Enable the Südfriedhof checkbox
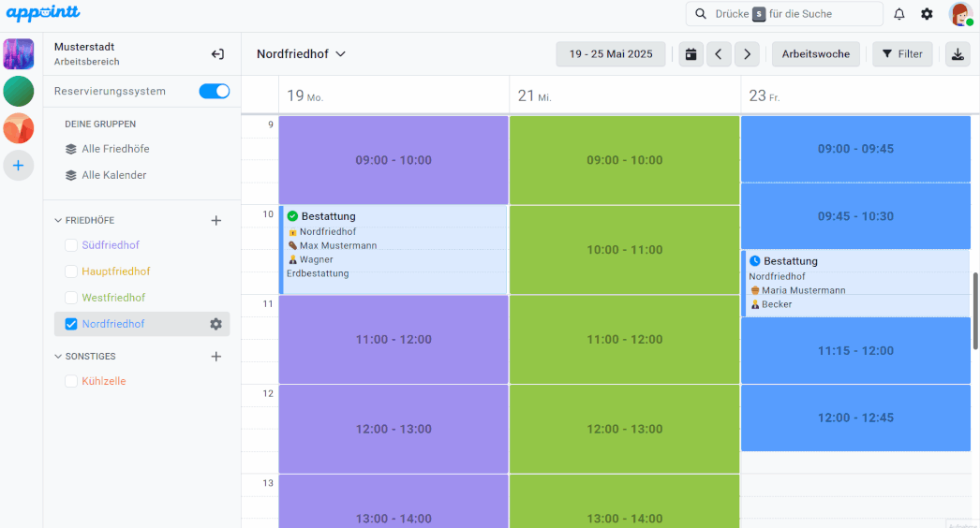The width and height of the screenshot is (980, 528). (x=71, y=245)
